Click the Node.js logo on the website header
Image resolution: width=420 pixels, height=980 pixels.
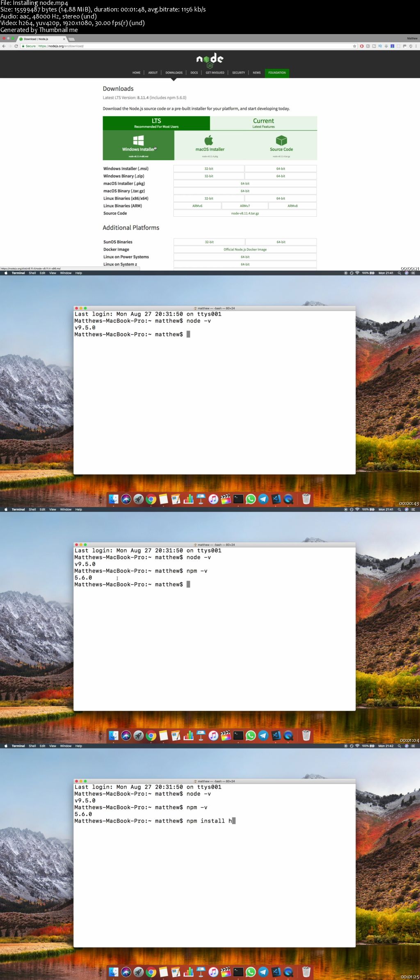[x=210, y=61]
